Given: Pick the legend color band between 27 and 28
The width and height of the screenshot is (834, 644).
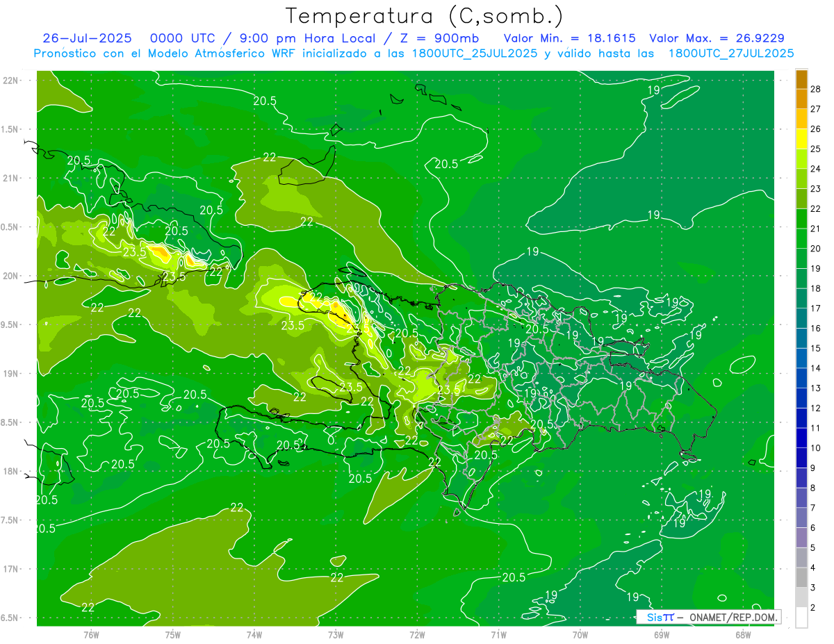Looking at the screenshot, I should [801, 99].
